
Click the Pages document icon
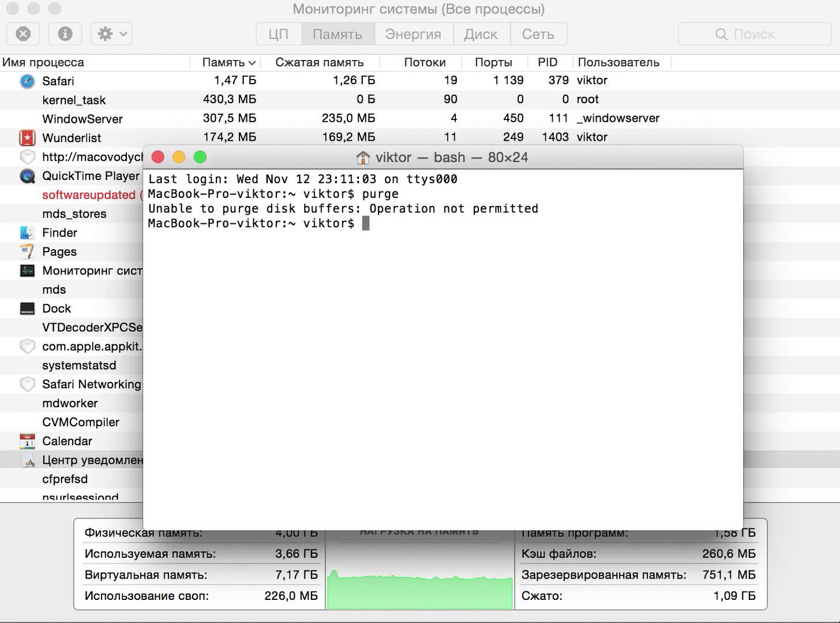tap(27, 252)
